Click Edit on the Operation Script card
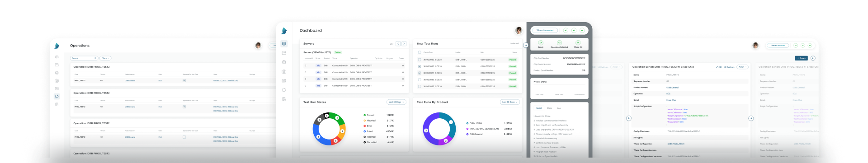This screenshot has width=868, height=163. tap(719, 67)
